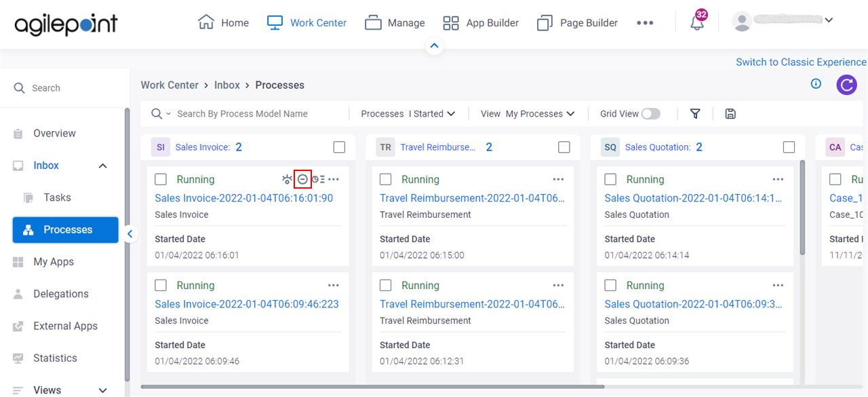The height and width of the screenshot is (397, 868).
Task: Click the save view disk icon
Action: tap(730, 113)
